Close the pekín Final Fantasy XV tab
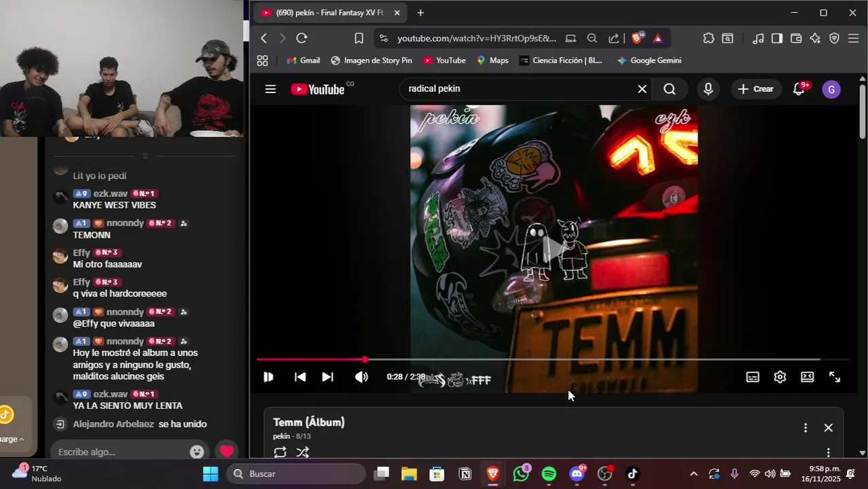Viewport: 868px width, 489px height. pos(397,12)
